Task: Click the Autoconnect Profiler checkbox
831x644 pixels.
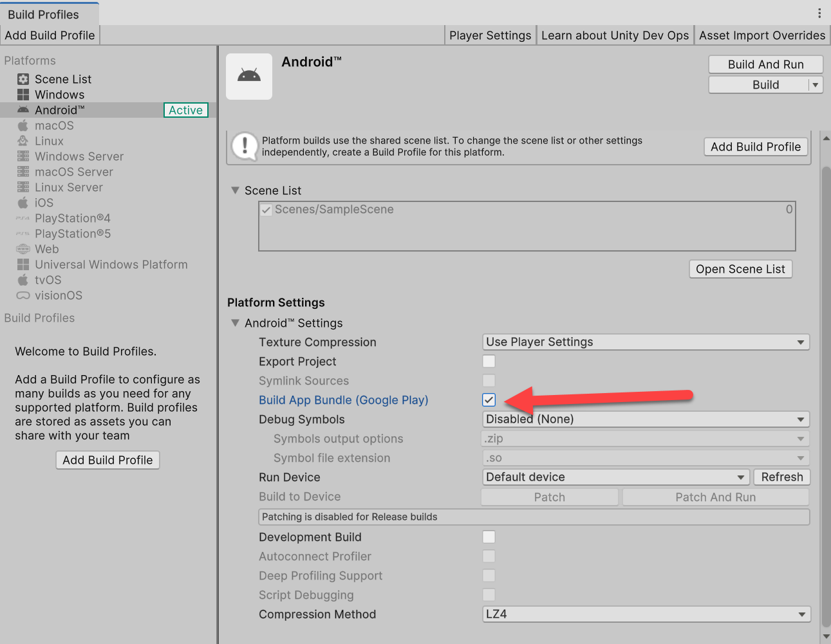Action: (x=489, y=557)
